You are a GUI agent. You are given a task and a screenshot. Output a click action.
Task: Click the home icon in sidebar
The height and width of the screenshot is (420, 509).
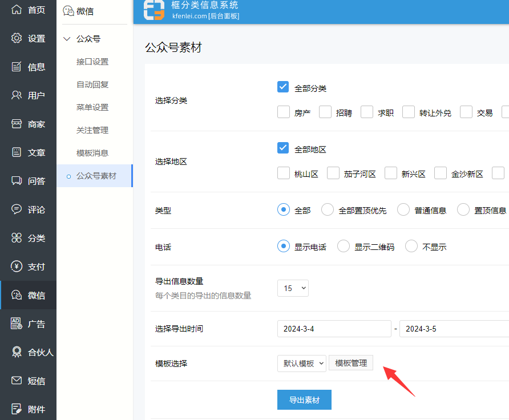[x=17, y=10]
